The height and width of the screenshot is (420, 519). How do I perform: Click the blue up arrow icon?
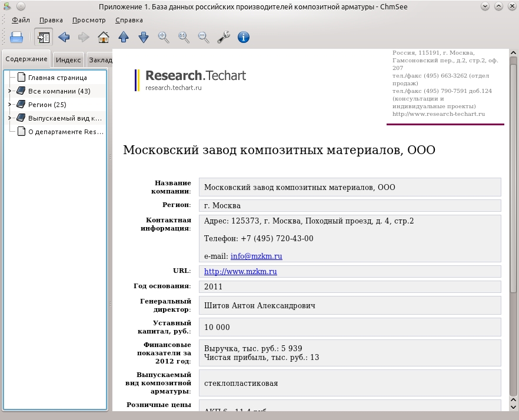[124, 37]
